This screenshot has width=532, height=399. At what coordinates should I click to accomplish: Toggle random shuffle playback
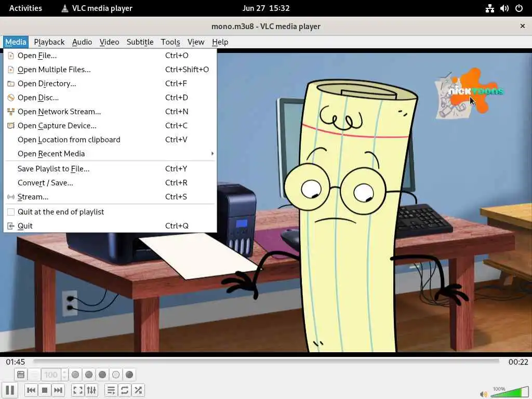(x=138, y=390)
